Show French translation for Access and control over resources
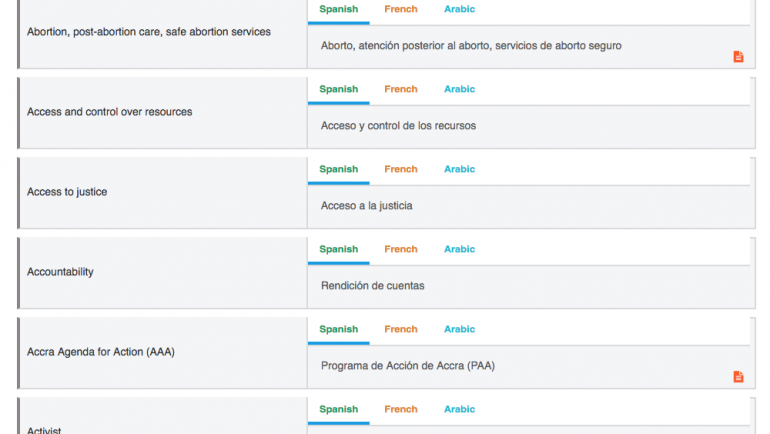The width and height of the screenshot is (770, 434). coord(401,89)
